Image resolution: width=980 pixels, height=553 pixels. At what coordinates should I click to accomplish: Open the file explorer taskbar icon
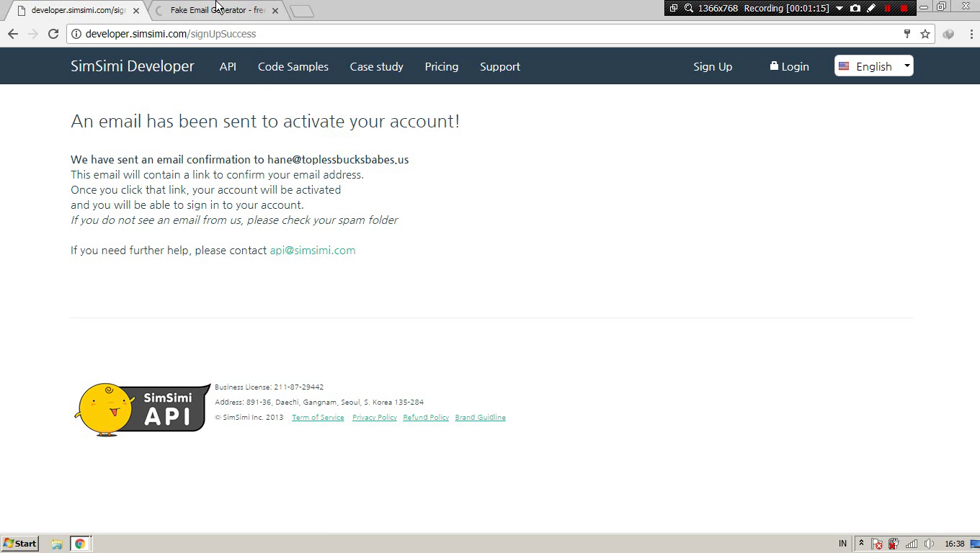pyautogui.click(x=57, y=544)
